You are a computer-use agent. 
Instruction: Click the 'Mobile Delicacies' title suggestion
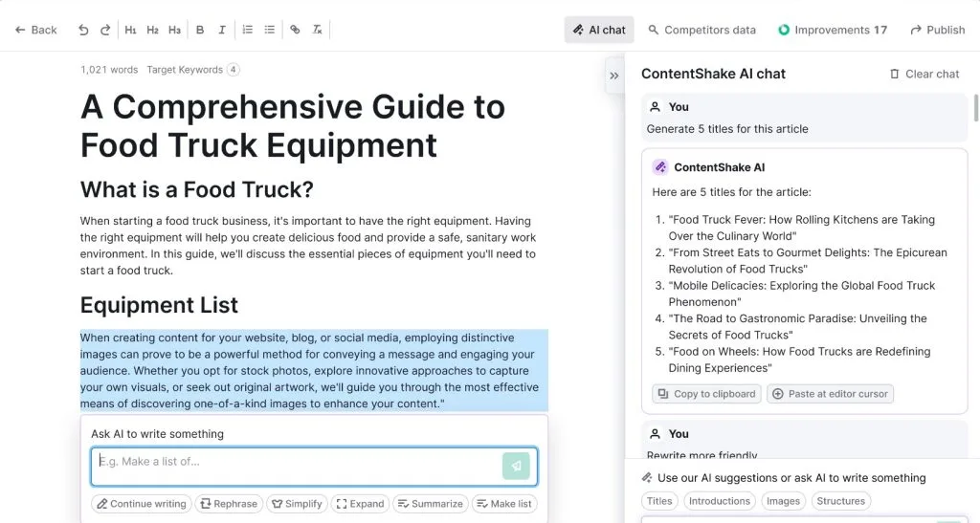pos(802,294)
